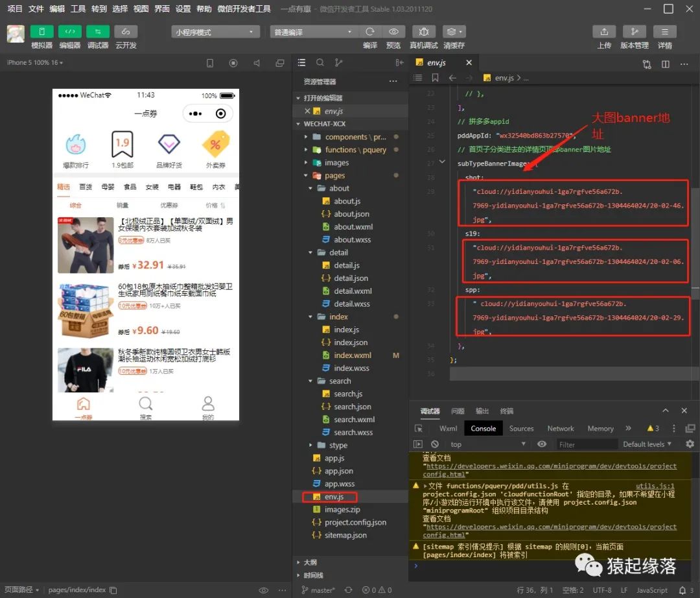Tap the 搜索 tab in simulator
Viewport: 700px width, 598px height.
[x=146, y=407]
